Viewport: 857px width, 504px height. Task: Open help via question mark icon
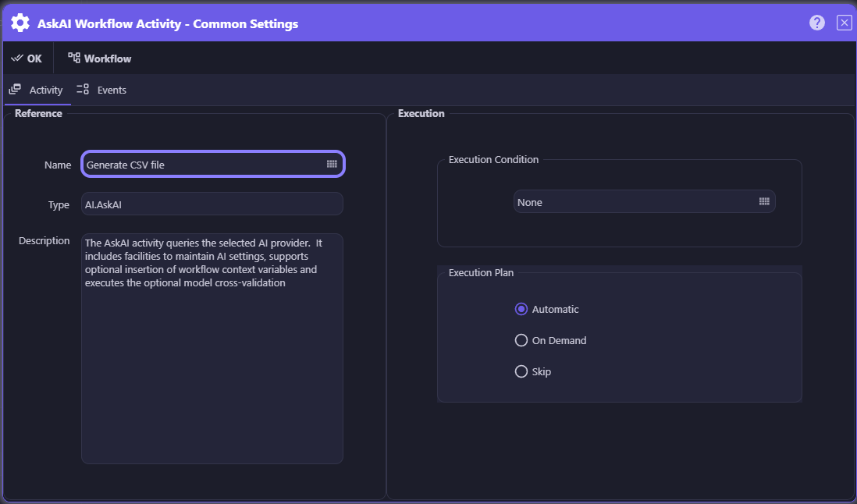click(817, 23)
